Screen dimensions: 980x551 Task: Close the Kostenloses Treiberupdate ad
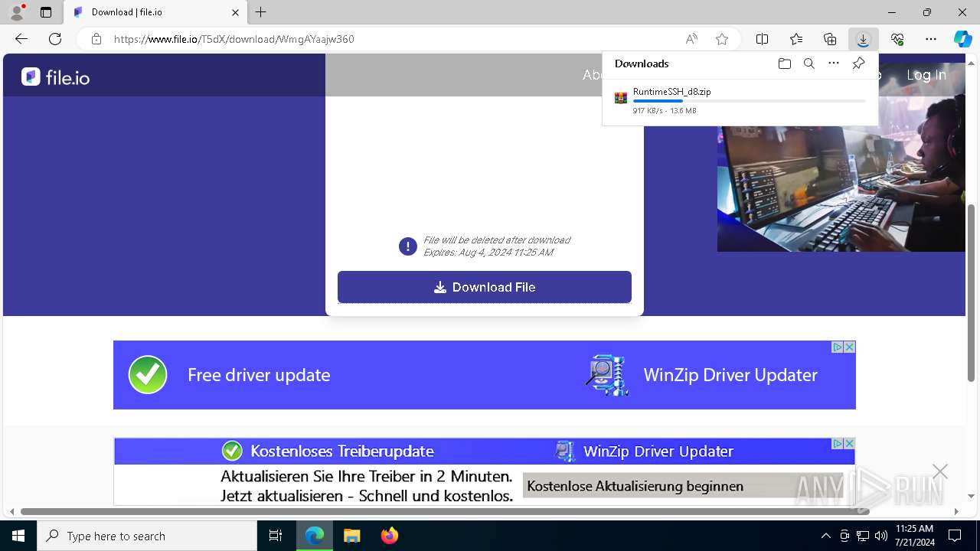pos(850,444)
